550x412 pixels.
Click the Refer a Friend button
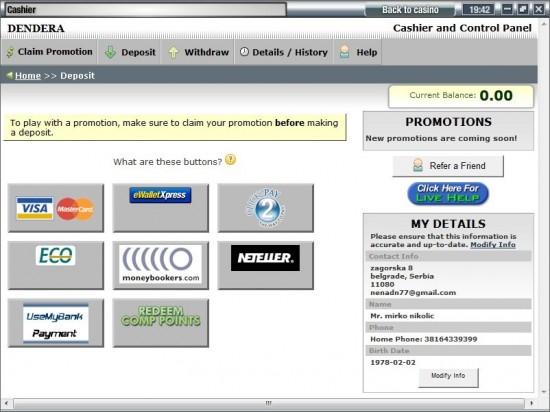click(448, 166)
